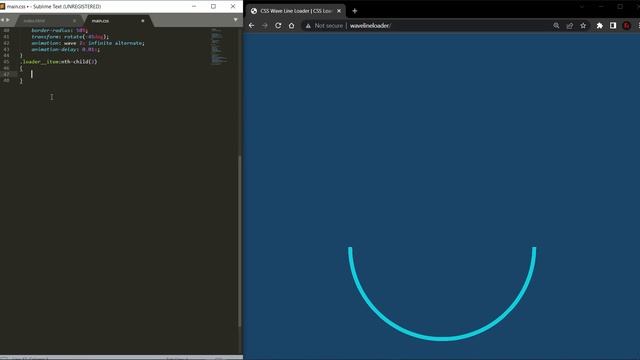
Task: Click the Not secure warning icon
Action: (x=308, y=26)
